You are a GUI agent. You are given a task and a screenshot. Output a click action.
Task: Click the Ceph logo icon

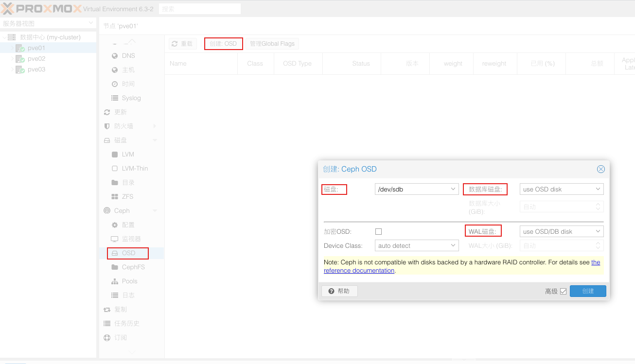(x=107, y=211)
